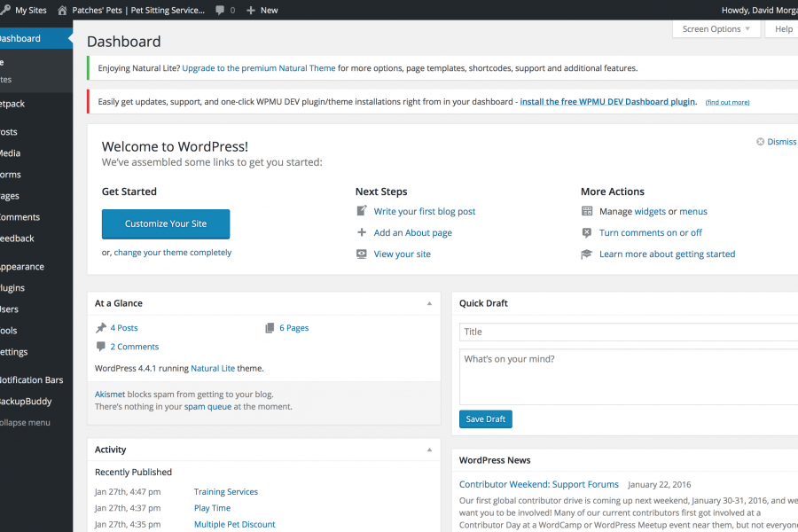Image resolution: width=798 pixels, height=532 pixels.
Task: Open Notification Bars in the sidebar
Action: point(36,379)
